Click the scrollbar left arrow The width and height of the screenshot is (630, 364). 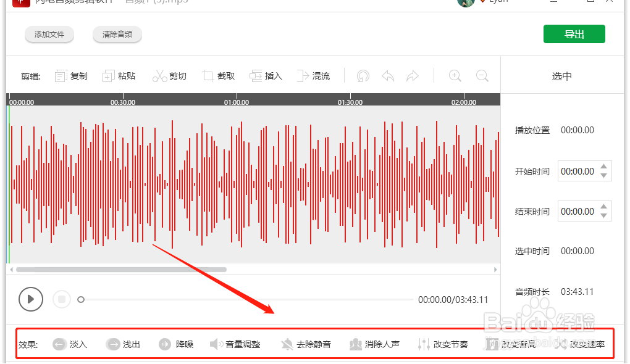coord(11,270)
